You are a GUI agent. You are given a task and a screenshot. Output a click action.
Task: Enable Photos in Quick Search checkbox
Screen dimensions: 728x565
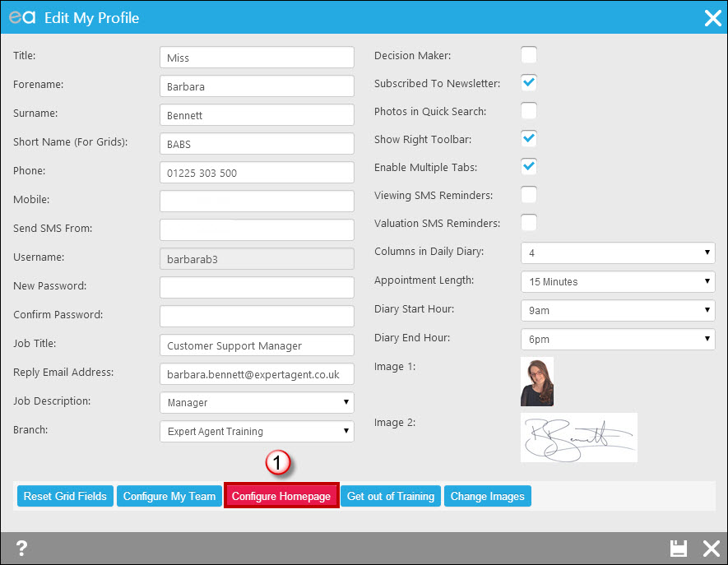coord(528,111)
